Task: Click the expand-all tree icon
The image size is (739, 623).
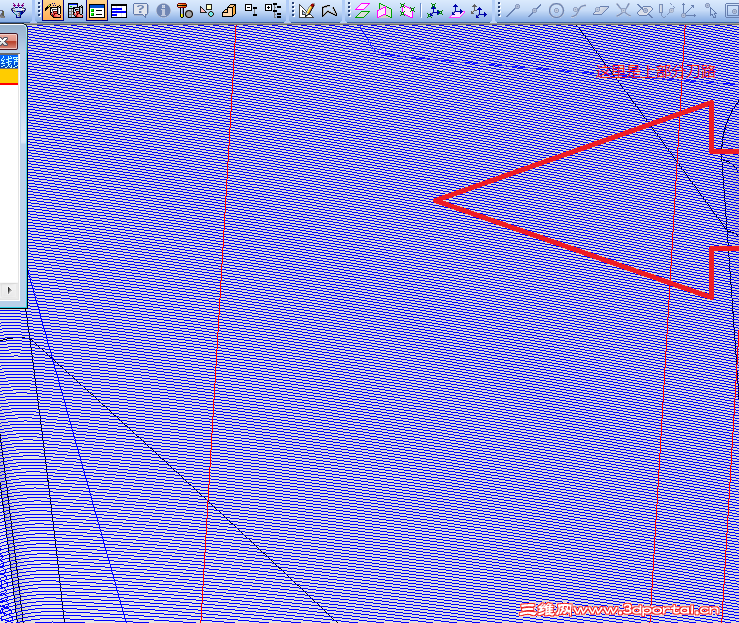Action: (272, 10)
